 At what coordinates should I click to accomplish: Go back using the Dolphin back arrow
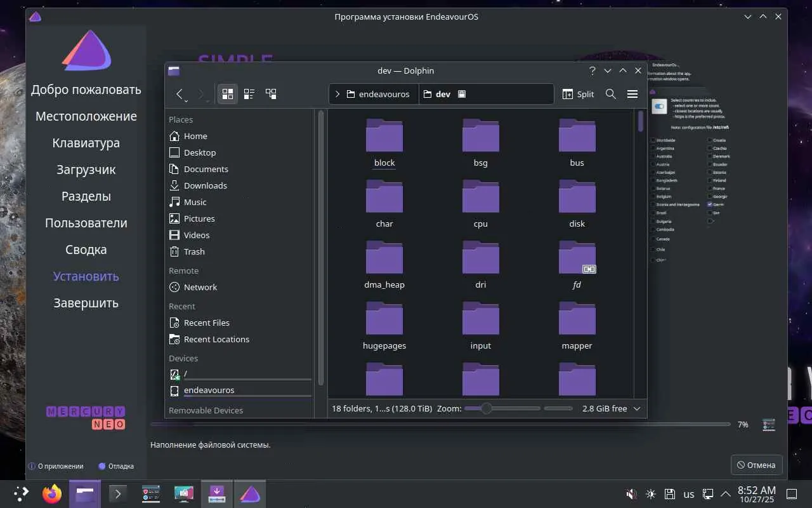coord(180,94)
